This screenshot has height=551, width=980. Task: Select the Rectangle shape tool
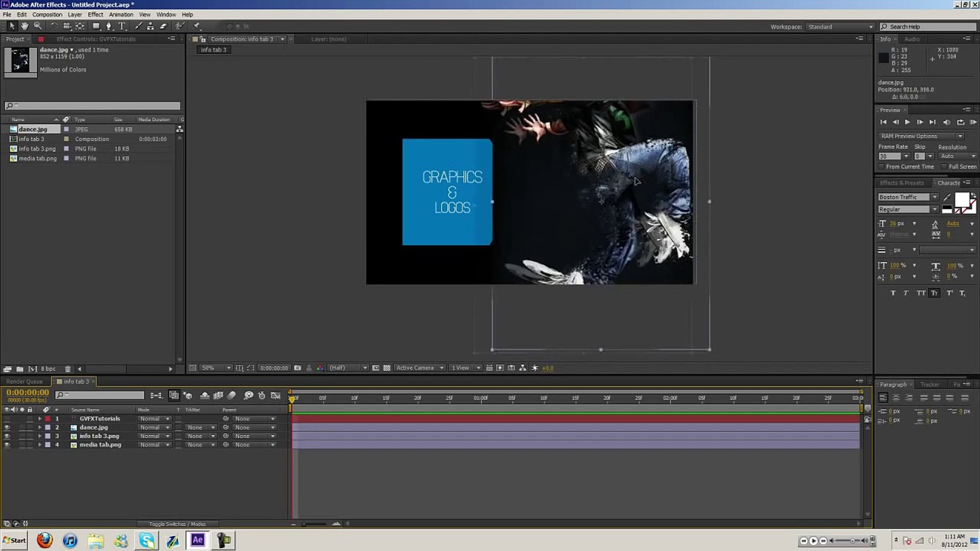coord(96,26)
